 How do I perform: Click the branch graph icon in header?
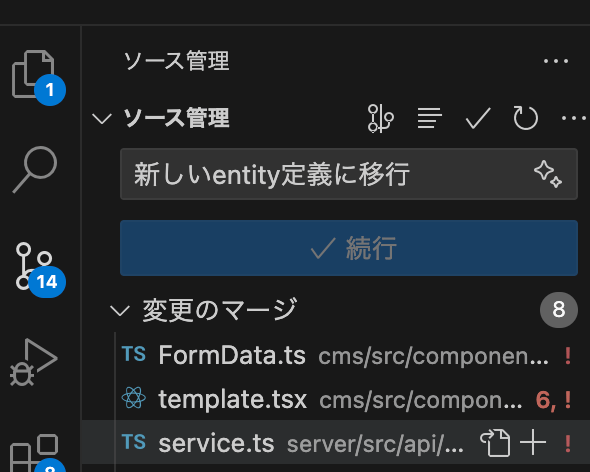(x=380, y=118)
